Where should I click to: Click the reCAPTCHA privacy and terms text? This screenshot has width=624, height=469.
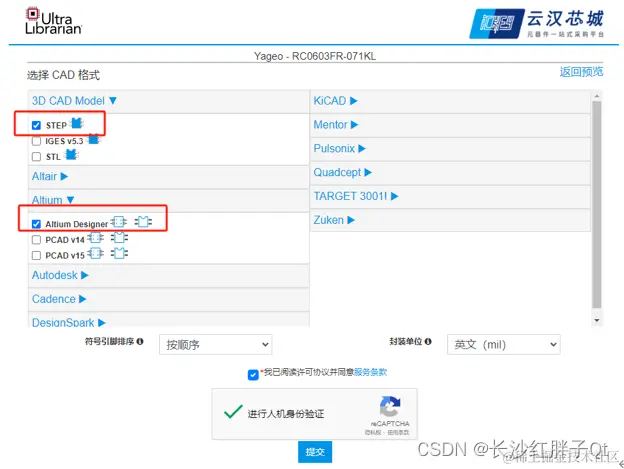click(x=387, y=432)
